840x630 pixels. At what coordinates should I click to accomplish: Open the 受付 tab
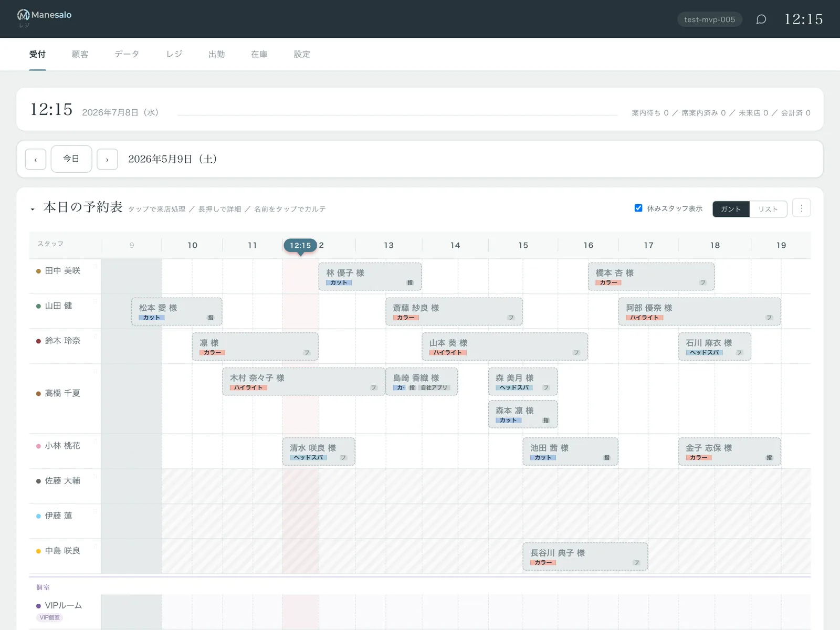(x=37, y=54)
